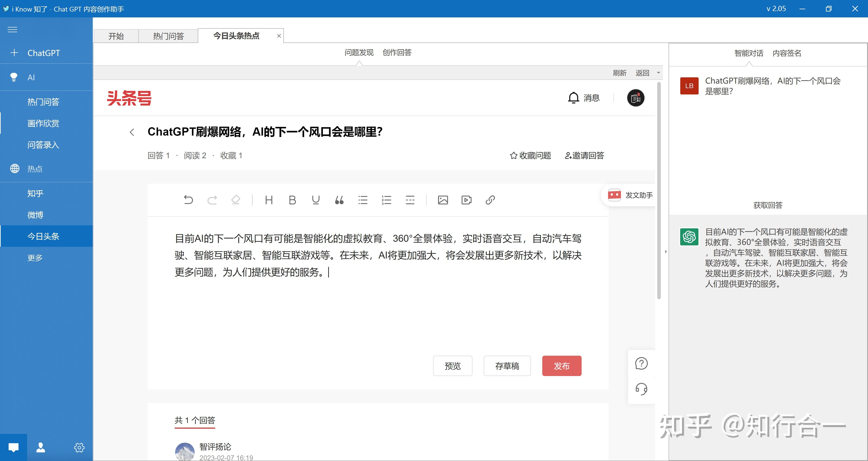The width and height of the screenshot is (868, 461).
Task: Insert a blockquote
Action: [339, 200]
